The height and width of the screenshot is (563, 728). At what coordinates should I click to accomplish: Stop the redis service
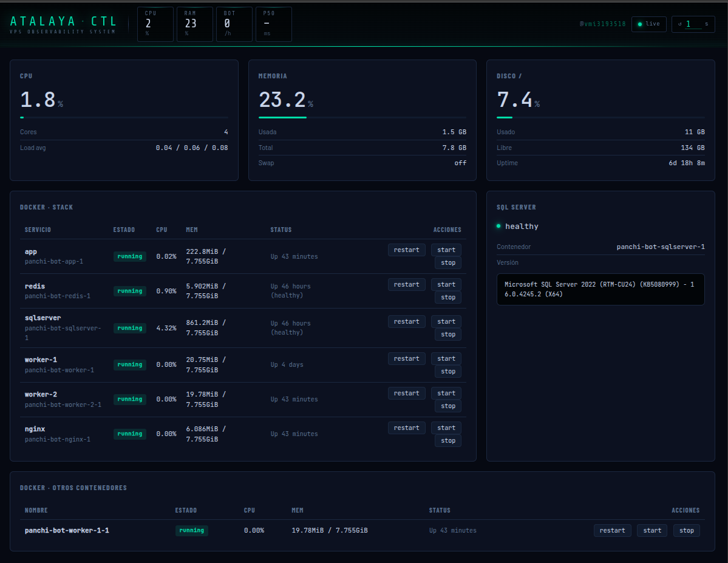[448, 297]
